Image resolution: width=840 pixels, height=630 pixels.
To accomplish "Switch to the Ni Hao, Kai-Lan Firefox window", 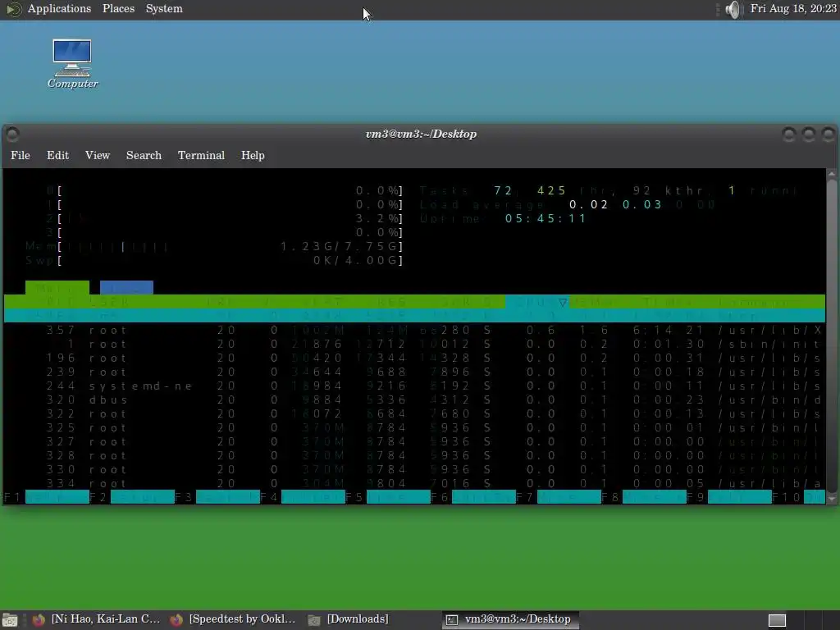I will pos(97,619).
